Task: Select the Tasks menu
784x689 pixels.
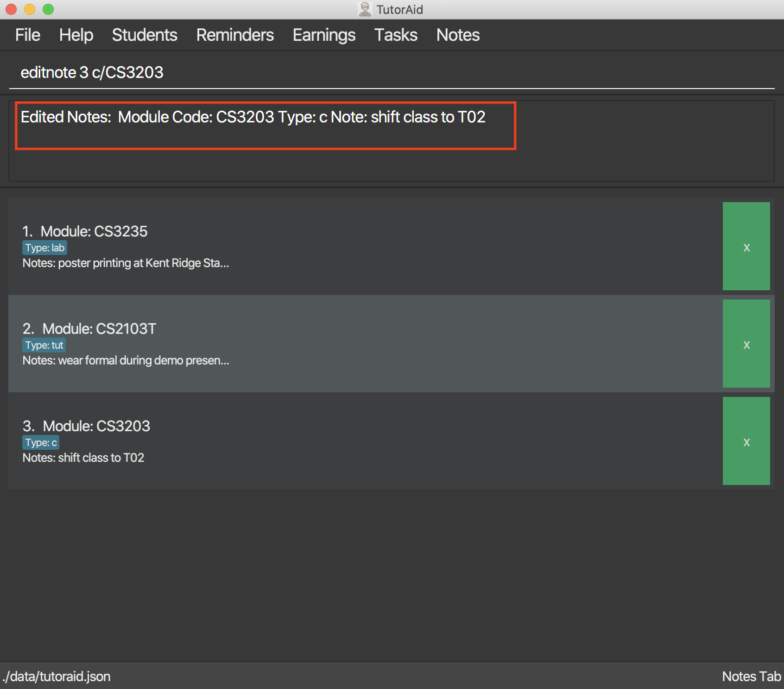Action: point(396,35)
